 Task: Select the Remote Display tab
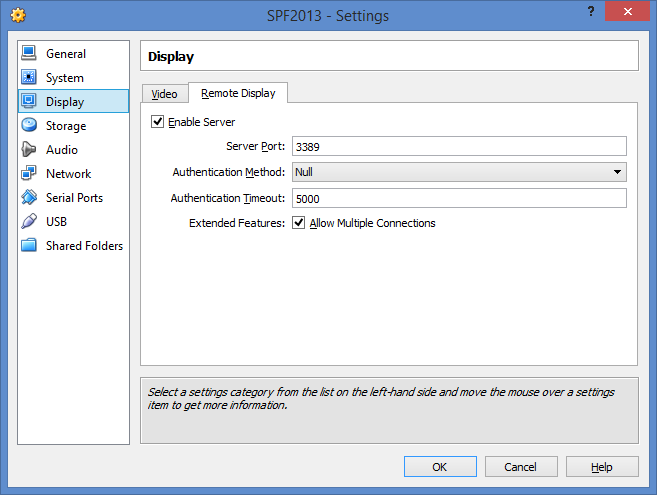coord(238,93)
